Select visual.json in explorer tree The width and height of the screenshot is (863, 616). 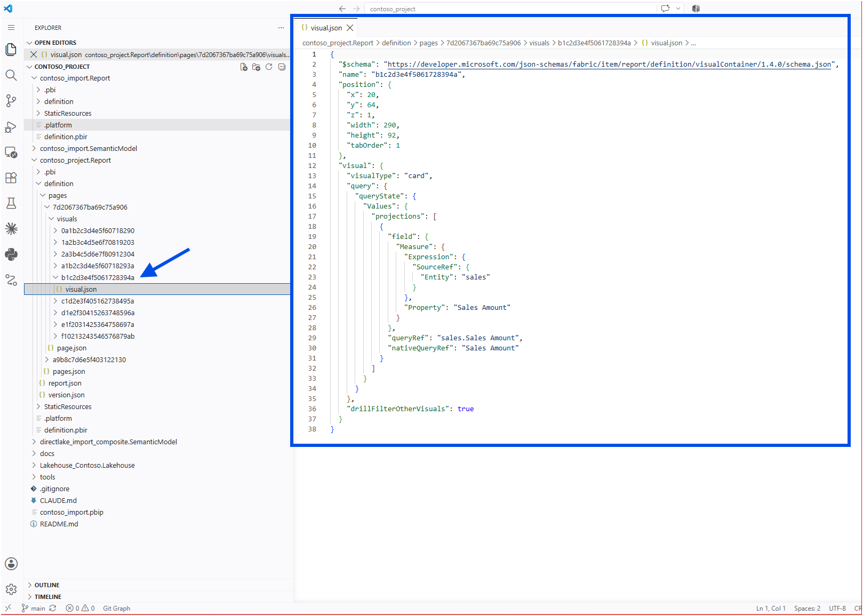point(157,289)
